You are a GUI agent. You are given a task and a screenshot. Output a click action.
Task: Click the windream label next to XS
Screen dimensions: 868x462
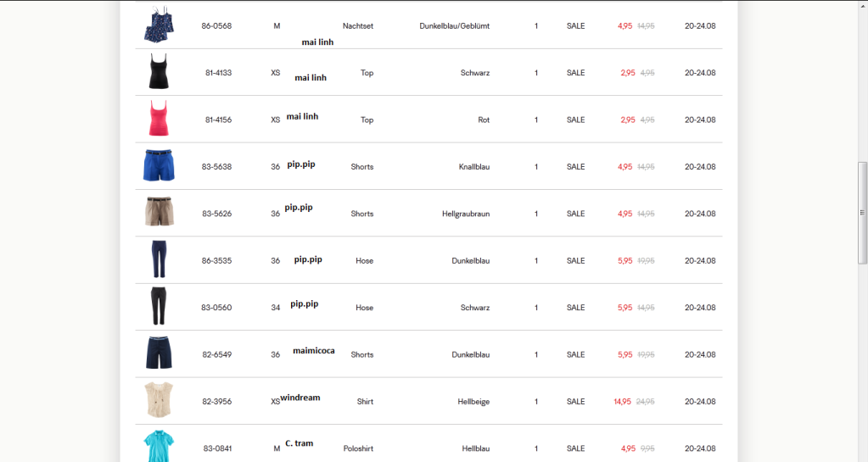300,398
